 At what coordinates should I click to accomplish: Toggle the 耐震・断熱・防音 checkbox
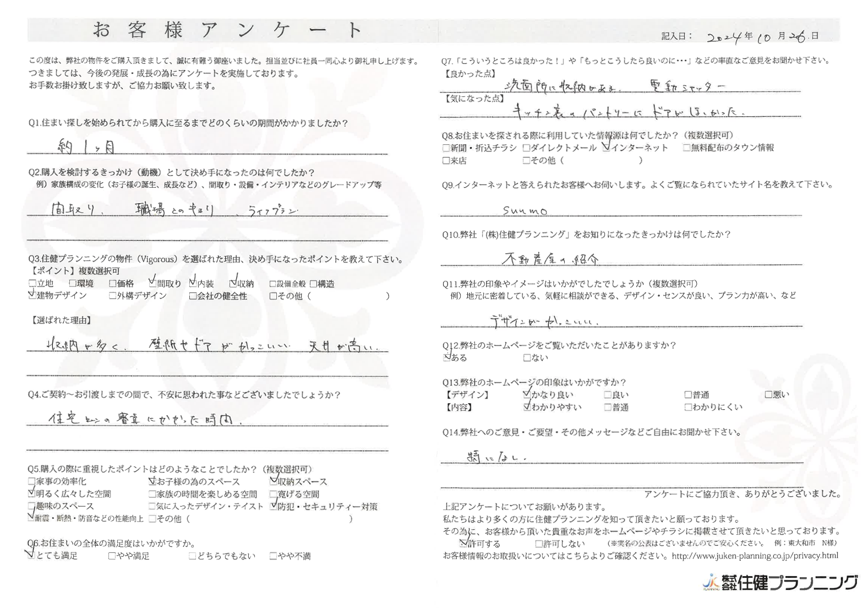32,518
